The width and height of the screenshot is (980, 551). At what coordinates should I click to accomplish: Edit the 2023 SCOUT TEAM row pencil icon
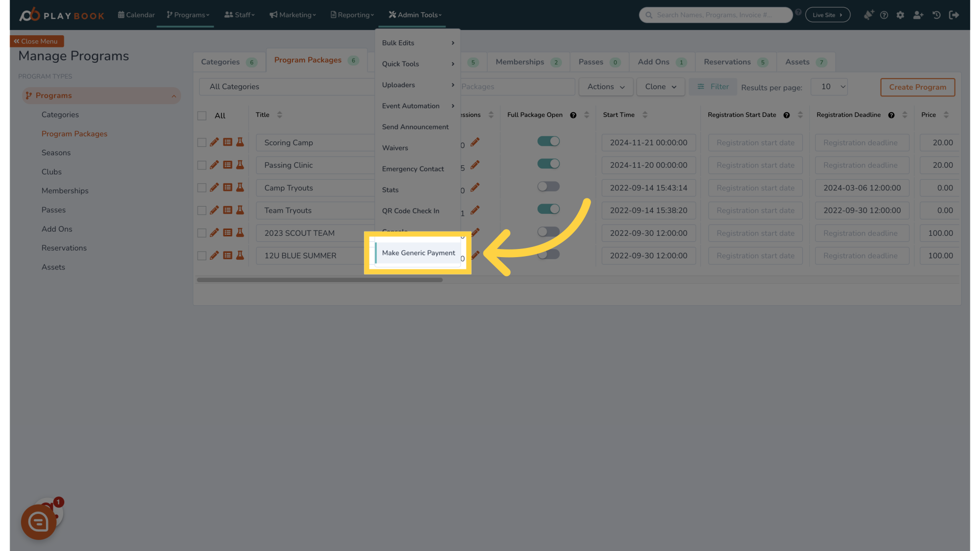(x=214, y=233)
